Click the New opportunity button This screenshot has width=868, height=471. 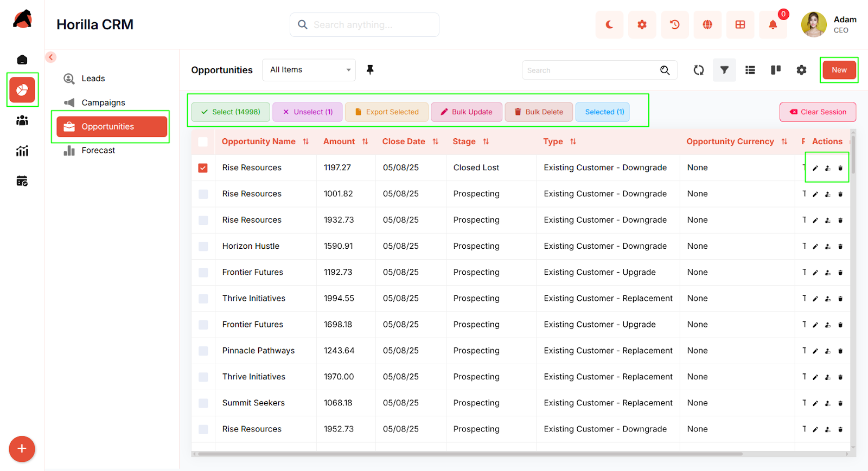coord(839,70)
